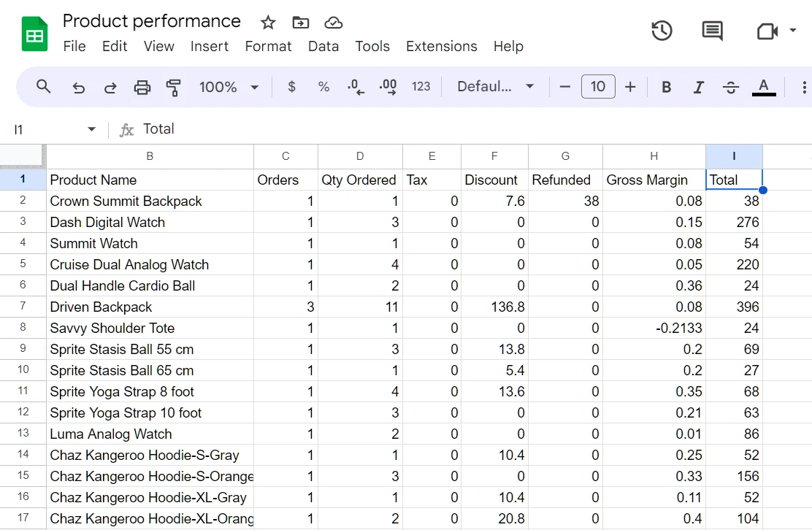Click the print icon
Screen dimensions: 812x530
pos(142,86)
